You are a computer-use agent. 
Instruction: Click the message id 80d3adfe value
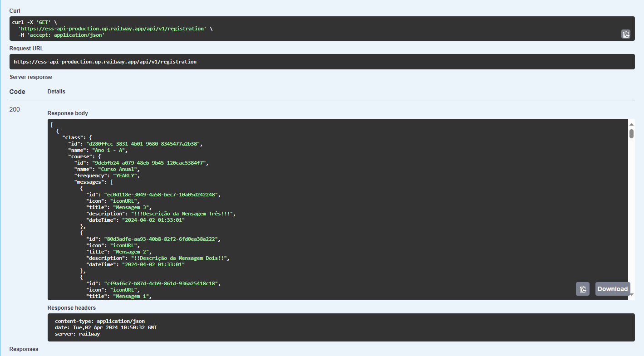pos(161,239)
